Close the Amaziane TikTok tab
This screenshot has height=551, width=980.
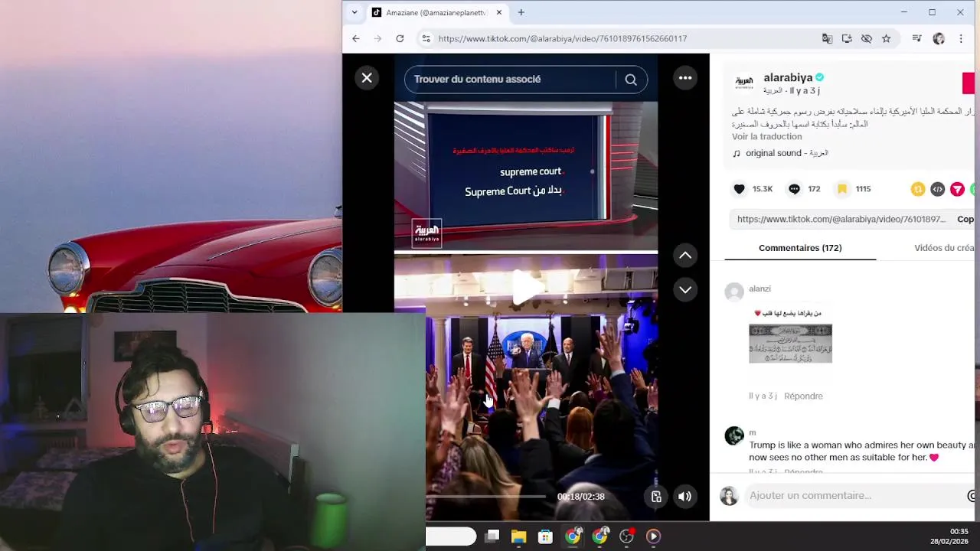(499, 12)
